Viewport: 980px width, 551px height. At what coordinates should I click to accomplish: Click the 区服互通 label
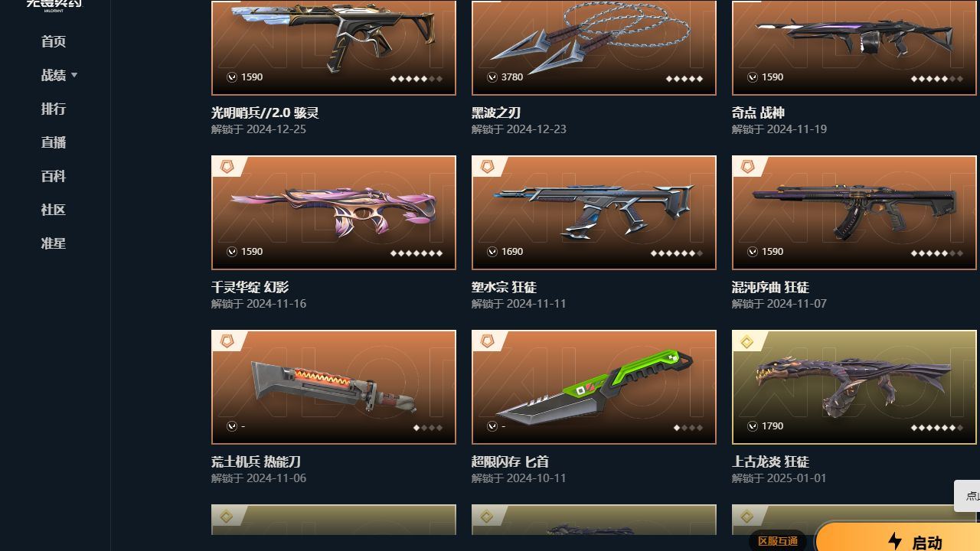click(x=778, y=541)
